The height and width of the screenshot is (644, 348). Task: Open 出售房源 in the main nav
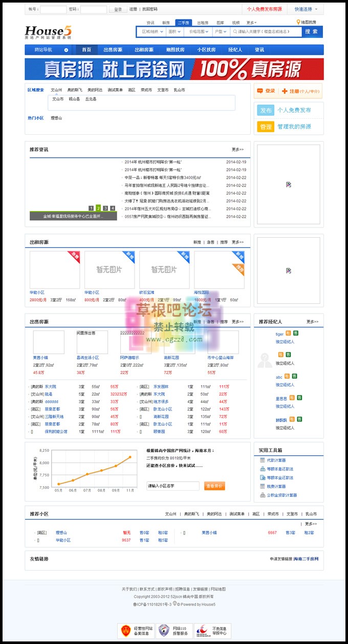[113, 50]
